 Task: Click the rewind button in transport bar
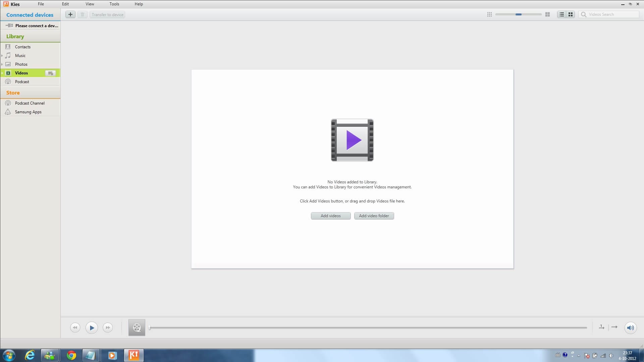click(75, 327)
